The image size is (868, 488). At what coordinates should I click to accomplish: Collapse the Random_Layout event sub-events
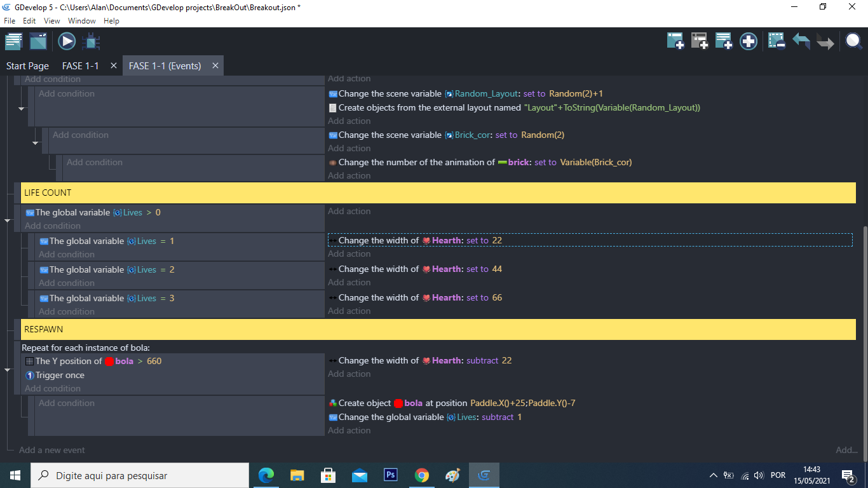point(21,109)
